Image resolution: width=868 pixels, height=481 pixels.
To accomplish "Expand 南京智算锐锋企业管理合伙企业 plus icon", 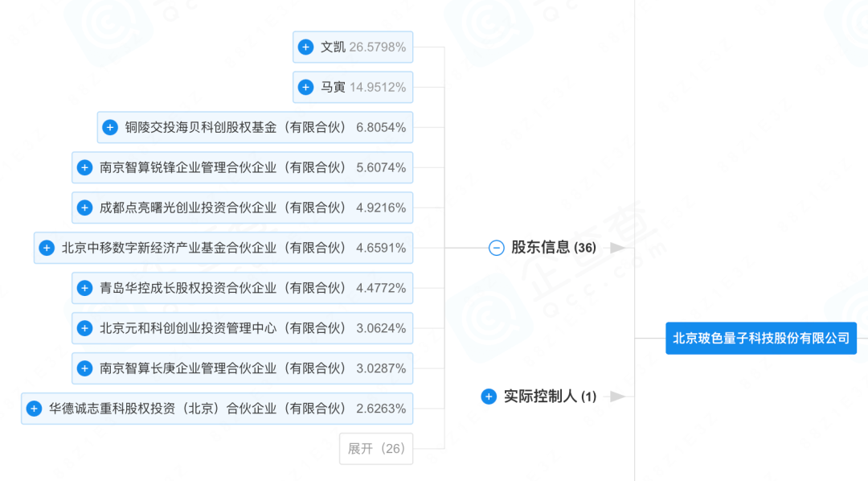I will pyautogui.click(x=84, y=167).
